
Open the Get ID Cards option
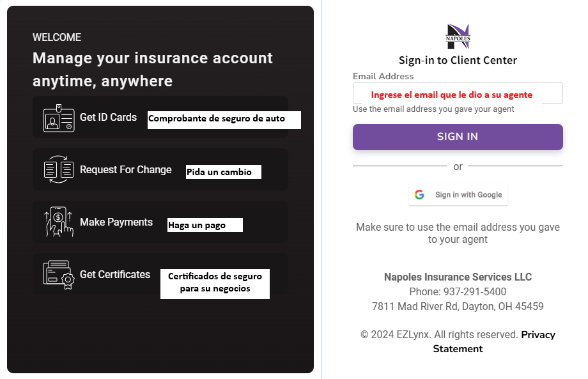pyautogui.click(x=108, y=118)
